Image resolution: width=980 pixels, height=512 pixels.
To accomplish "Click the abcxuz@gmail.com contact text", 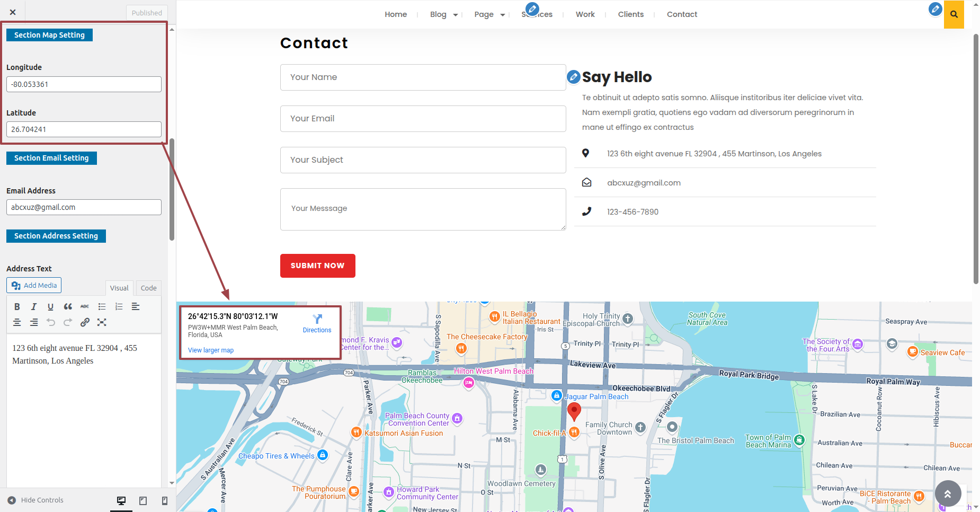I will tap(644, 183).
